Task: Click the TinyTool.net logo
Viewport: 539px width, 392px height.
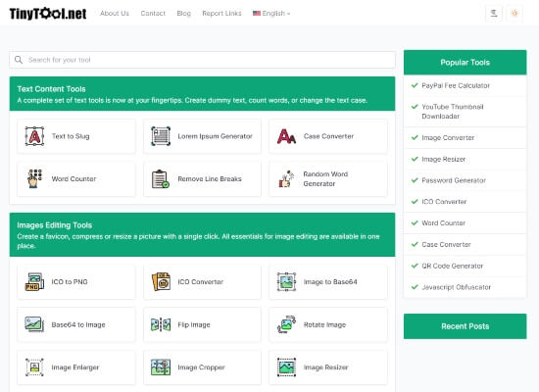Action: point(48,14)
